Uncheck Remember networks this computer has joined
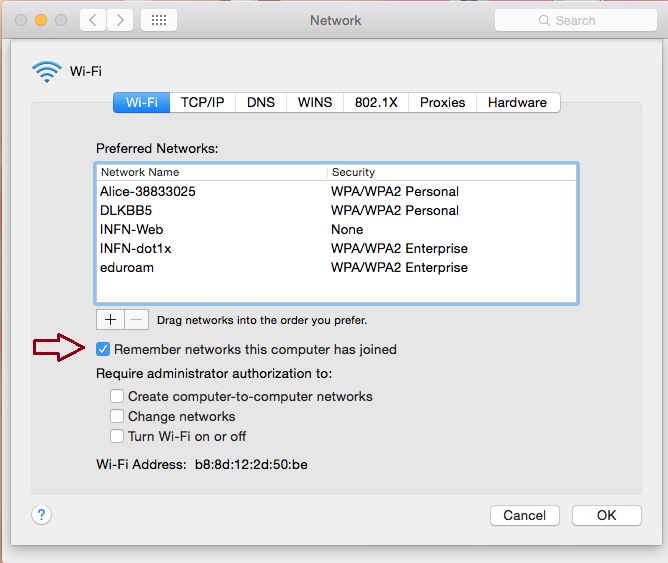Viewport: 668px width, 563px height. (103, 349)
